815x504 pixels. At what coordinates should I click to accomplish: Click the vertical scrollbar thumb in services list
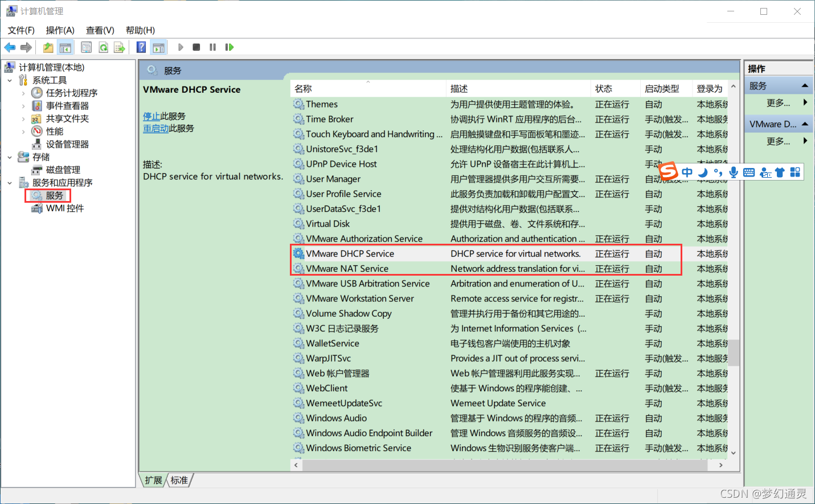[x=734, y=353]
